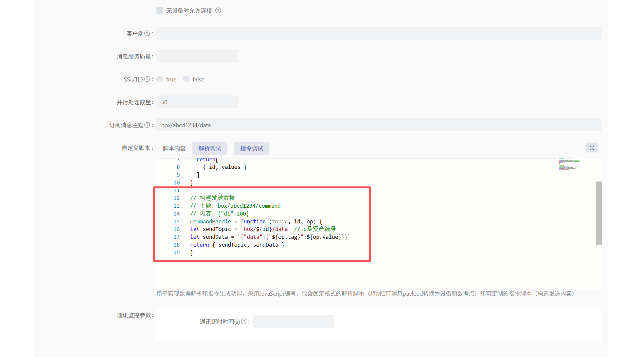Screen dimensions: 624x364
Task: Select SSL/TLS true radio option
Action: 160,79
